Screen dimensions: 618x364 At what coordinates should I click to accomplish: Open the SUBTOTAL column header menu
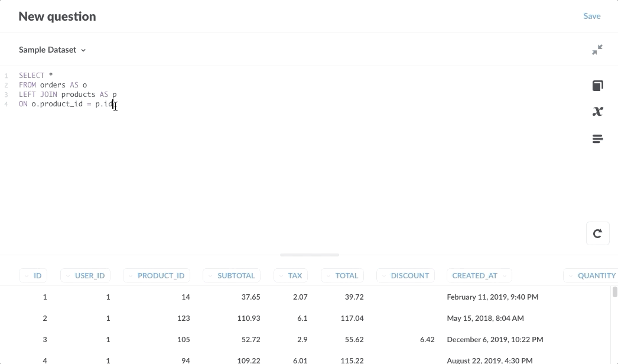(x=232, y=276)
